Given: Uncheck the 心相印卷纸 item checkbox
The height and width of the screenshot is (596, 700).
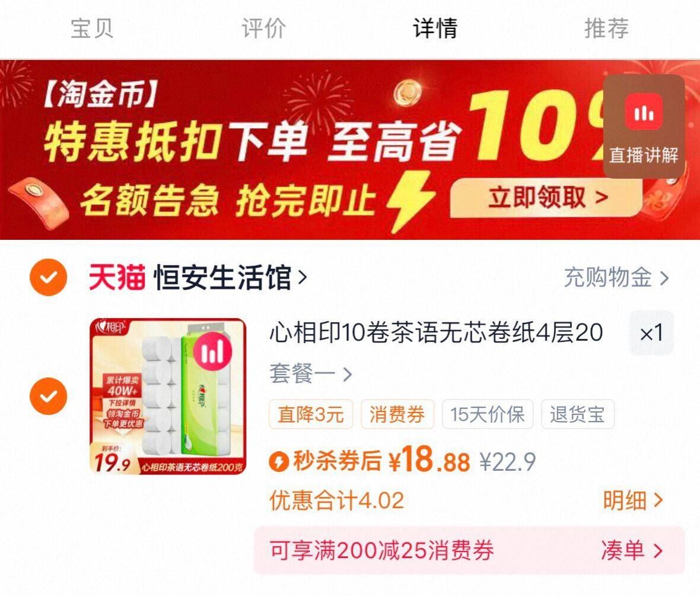Looking at the screenshot, I should 48,396.
